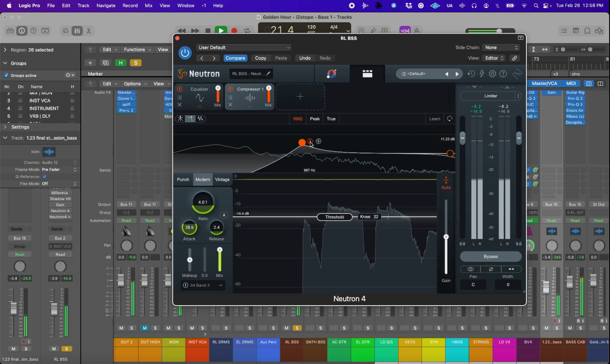Click the Attack knob showing 28.6
Image resolution: width=610 pixels, height=364 pixels.
189,227
